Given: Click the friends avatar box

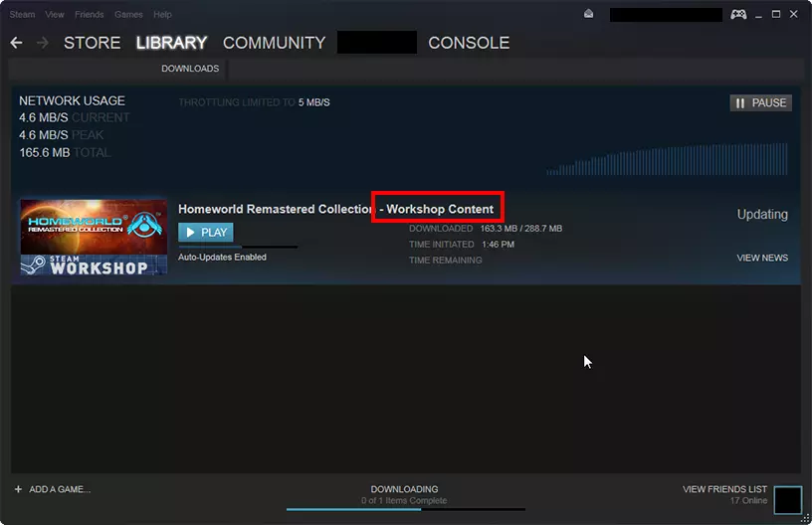Looking at the screenshot, I should [x=788, y=500].
